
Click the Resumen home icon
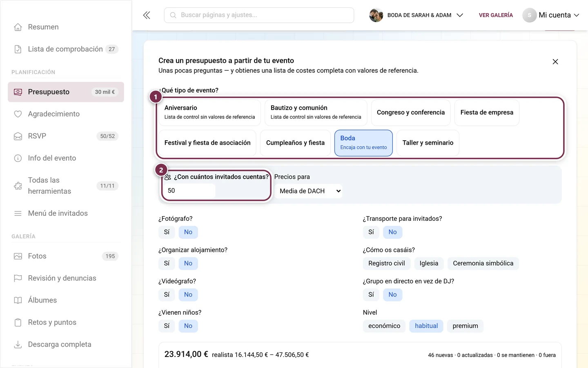point(18,27)
